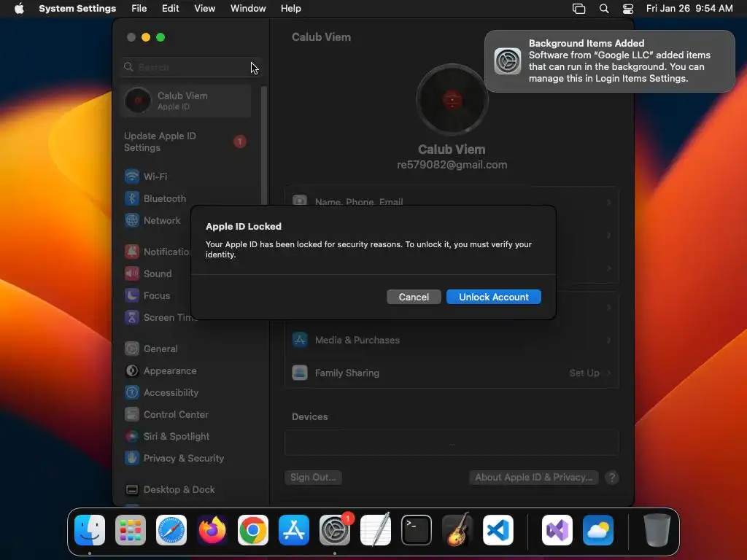
Task: Click the Sign Out button
Action: 313,477
